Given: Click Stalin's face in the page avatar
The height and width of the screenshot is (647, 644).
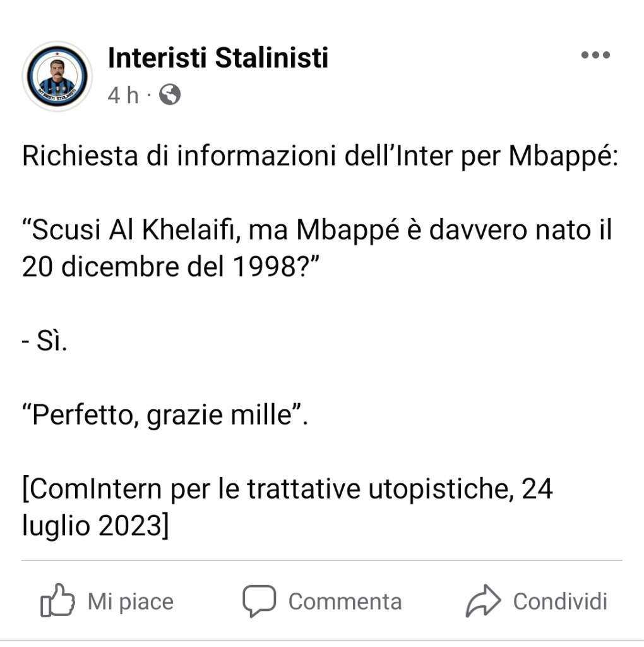Looking at the screenshot, I should pos(57,68).
